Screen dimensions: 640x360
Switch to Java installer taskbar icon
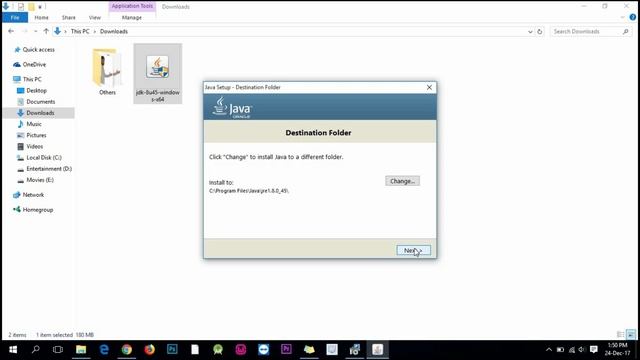click(x=378, y=349)
